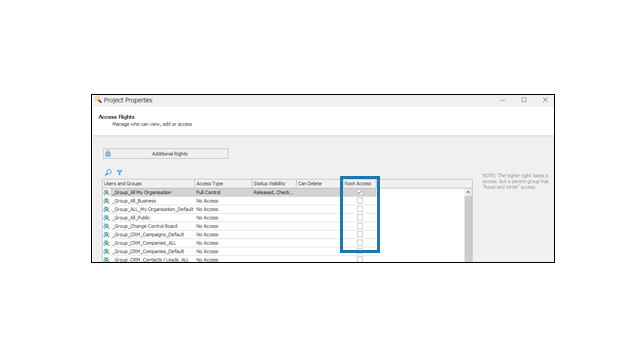Select the _Group_CRM_Companies_Default row

tap(283, 251)
